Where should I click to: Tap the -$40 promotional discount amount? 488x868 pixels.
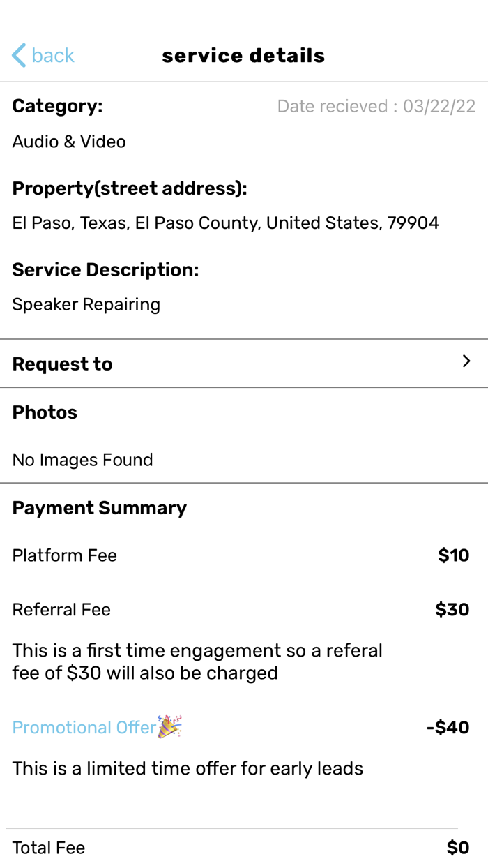[x=448, y=728]
